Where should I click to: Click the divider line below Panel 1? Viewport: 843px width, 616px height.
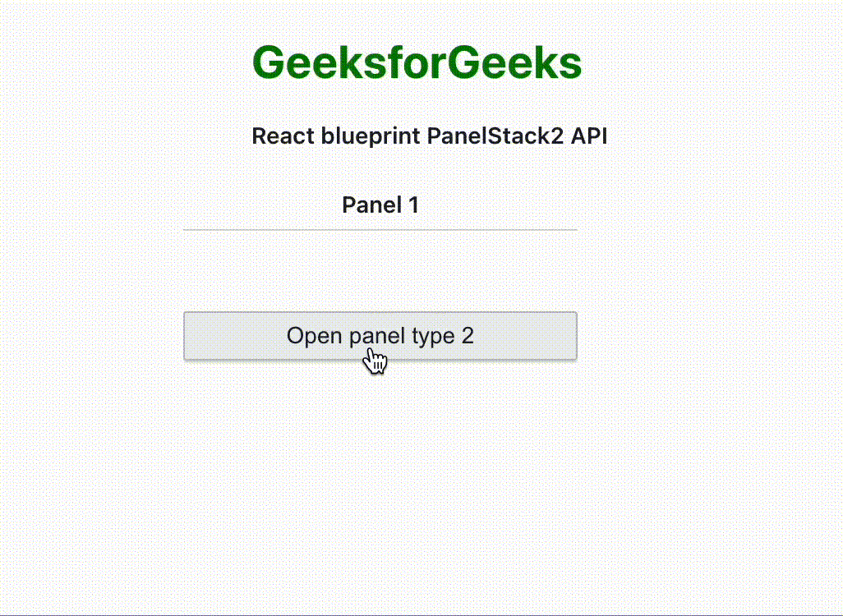tap(380, 230)
